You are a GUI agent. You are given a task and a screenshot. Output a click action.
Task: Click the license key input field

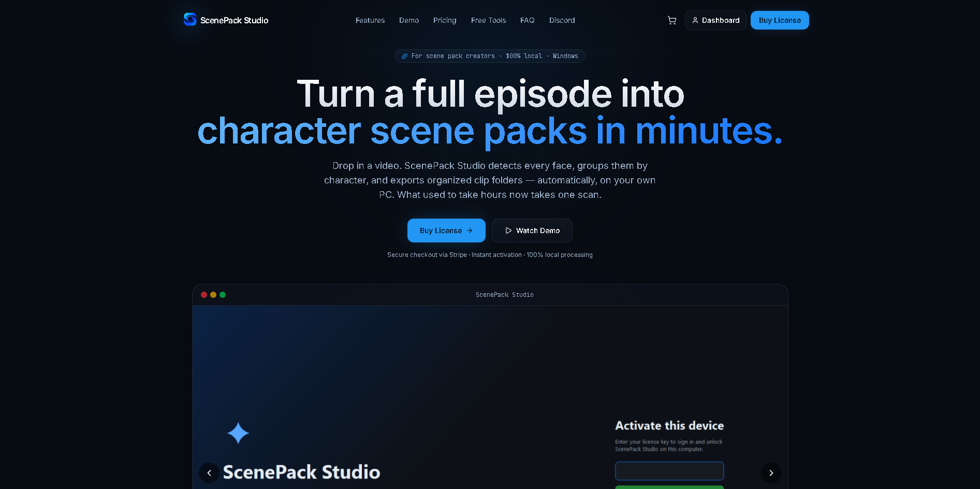[x=669, y=471]
